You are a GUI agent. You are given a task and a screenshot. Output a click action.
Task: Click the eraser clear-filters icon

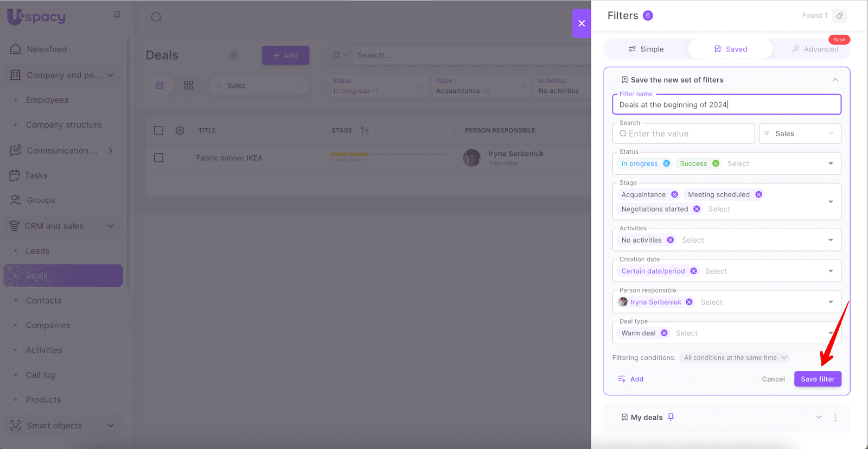pyautogui.click(x=839, y=16)
